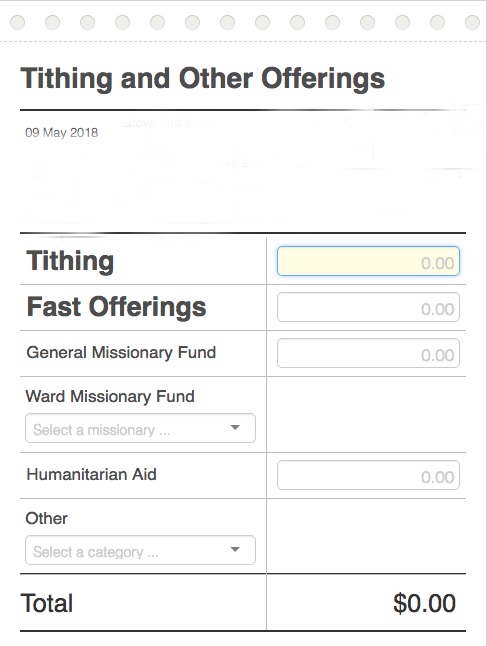Click the $0.00 total amount
The width and height of the screenshot is (487, 646).
(424, 604)
